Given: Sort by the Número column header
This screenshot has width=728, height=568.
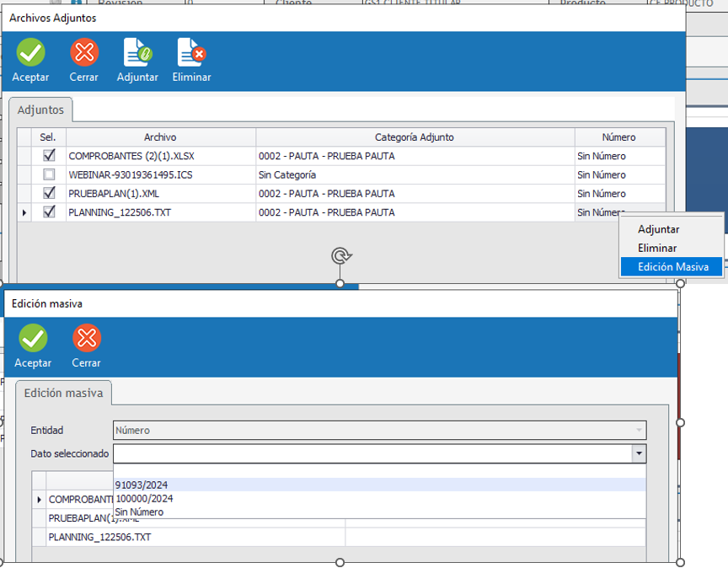Looking at the screenshot, I should coord(620,137).
